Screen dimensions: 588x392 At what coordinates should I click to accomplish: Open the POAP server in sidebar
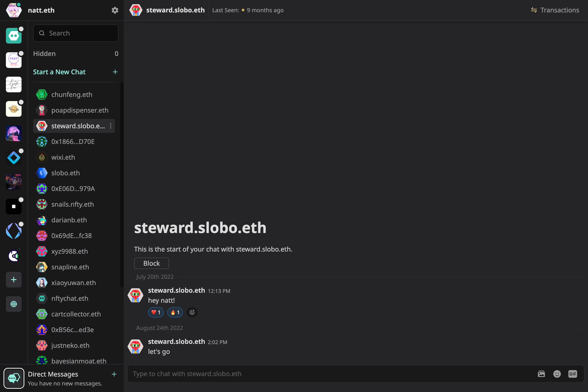point(14,60)
